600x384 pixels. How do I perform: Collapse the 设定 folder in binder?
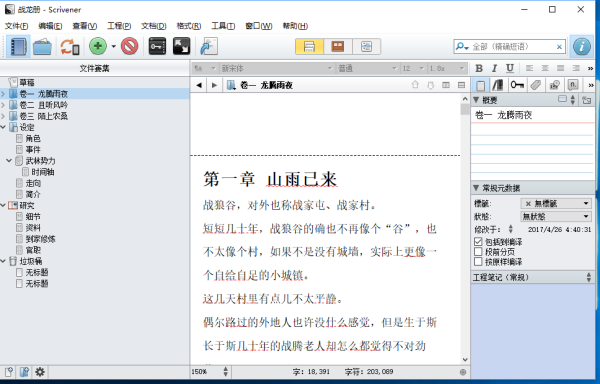pyautogui.click(x=3, y=127)
